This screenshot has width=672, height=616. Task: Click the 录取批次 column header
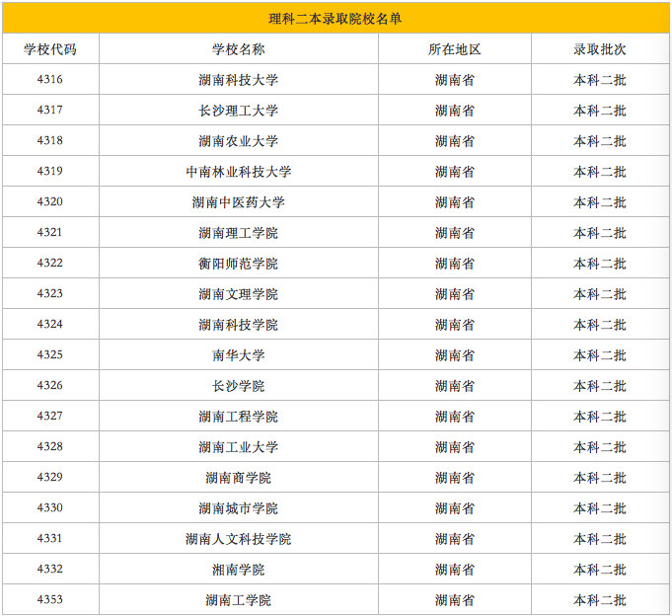pos(600,49)
